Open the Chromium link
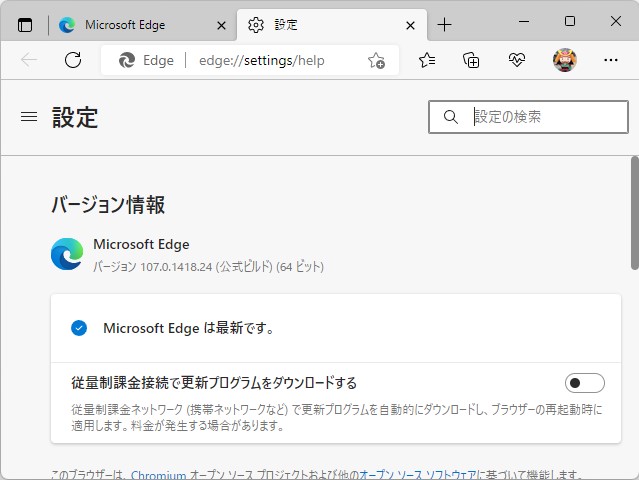 click(158, 475)
